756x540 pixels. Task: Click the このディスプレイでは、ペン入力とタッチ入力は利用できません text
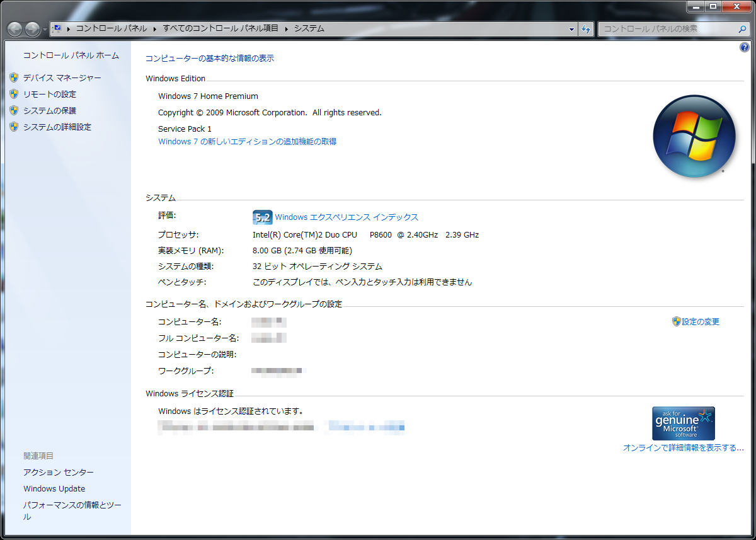[x=362, y=282]
